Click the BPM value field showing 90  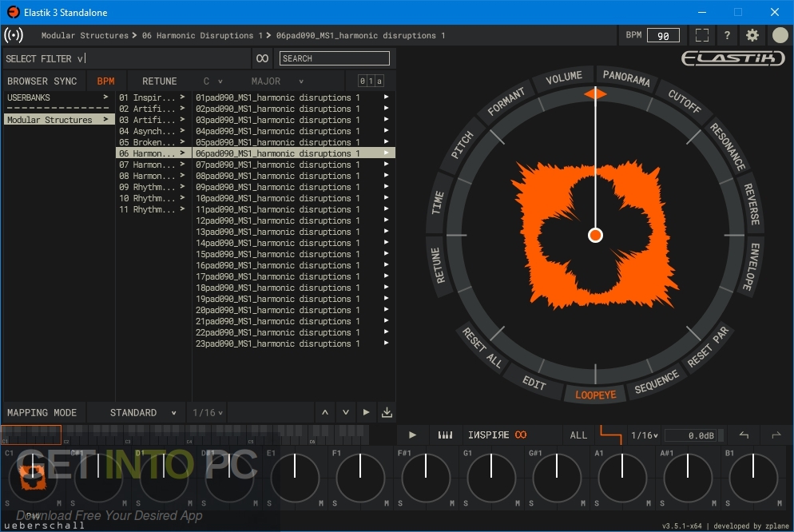click(663, 35)
